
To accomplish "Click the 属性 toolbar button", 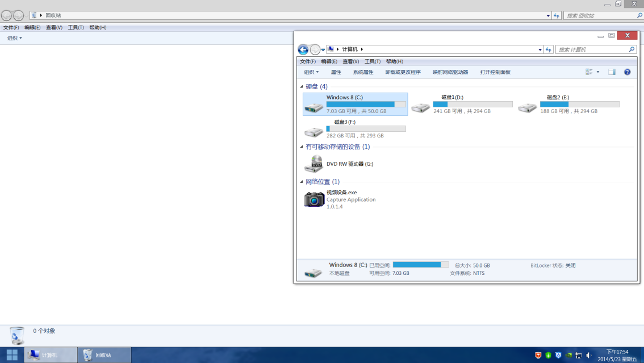I will tap(336, 72).
